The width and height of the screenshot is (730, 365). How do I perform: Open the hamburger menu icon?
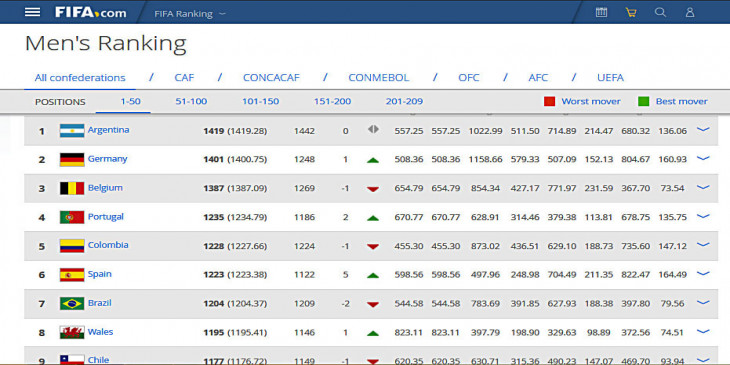(x=33, y=12)
